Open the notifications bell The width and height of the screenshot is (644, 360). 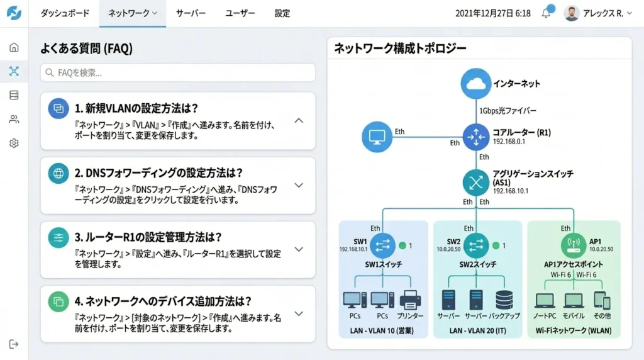pyautogui.click(x=546, y=13)
